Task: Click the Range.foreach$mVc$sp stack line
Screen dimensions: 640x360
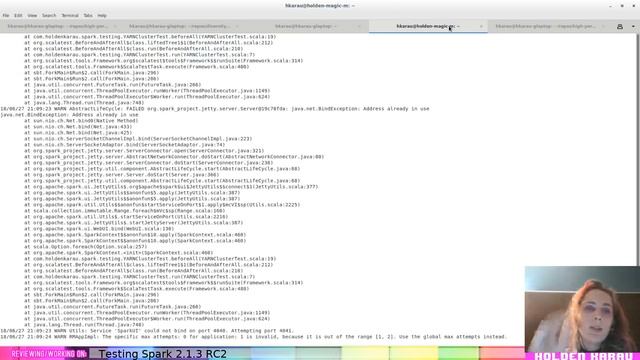Action: [124, 211]
